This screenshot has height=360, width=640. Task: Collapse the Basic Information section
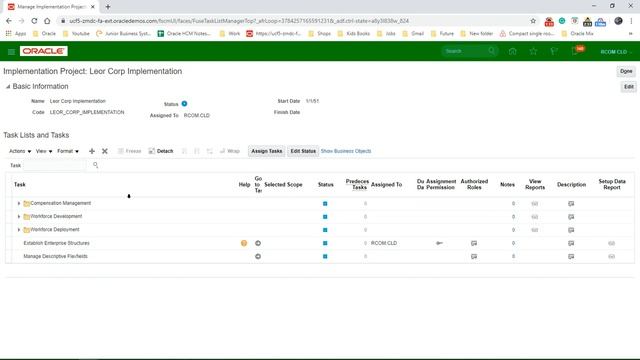point(8,87)
